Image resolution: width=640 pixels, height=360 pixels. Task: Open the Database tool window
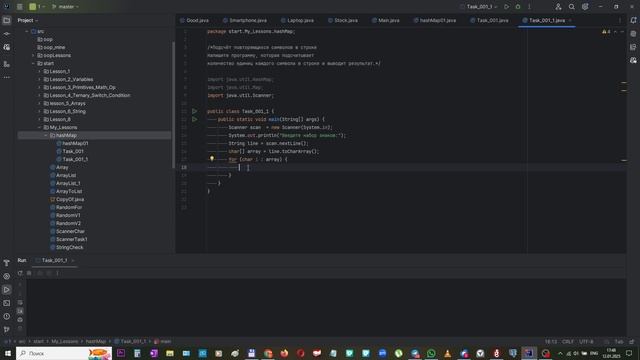point(633,34)
